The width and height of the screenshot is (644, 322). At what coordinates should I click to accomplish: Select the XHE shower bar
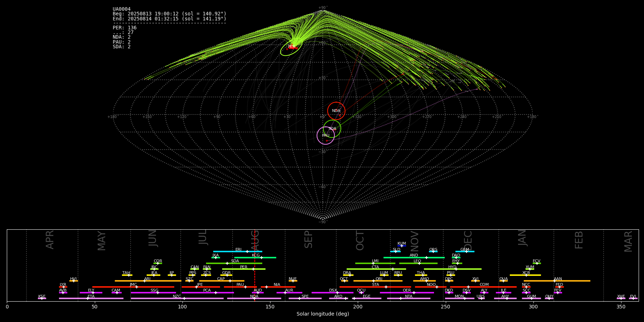(621, 298)
